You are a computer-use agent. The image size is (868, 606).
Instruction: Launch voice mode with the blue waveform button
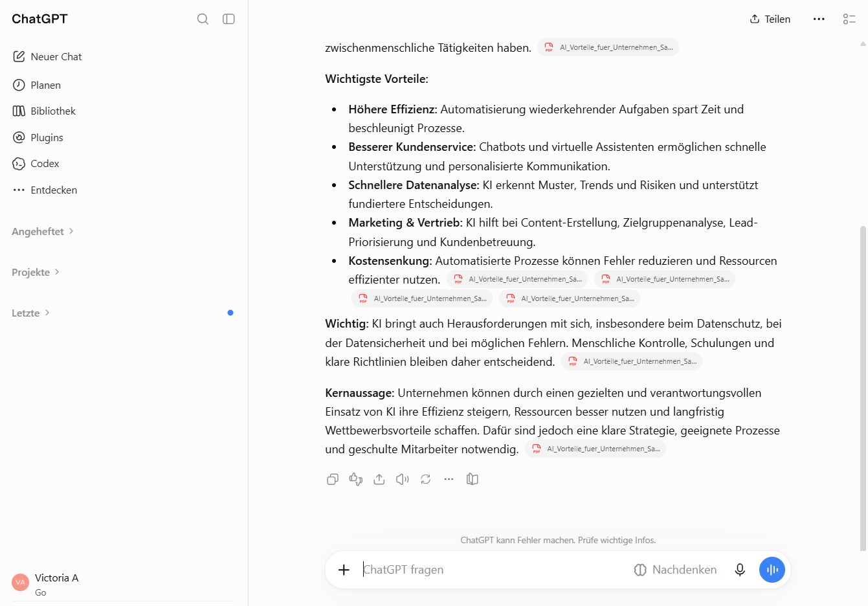point(772,570)
